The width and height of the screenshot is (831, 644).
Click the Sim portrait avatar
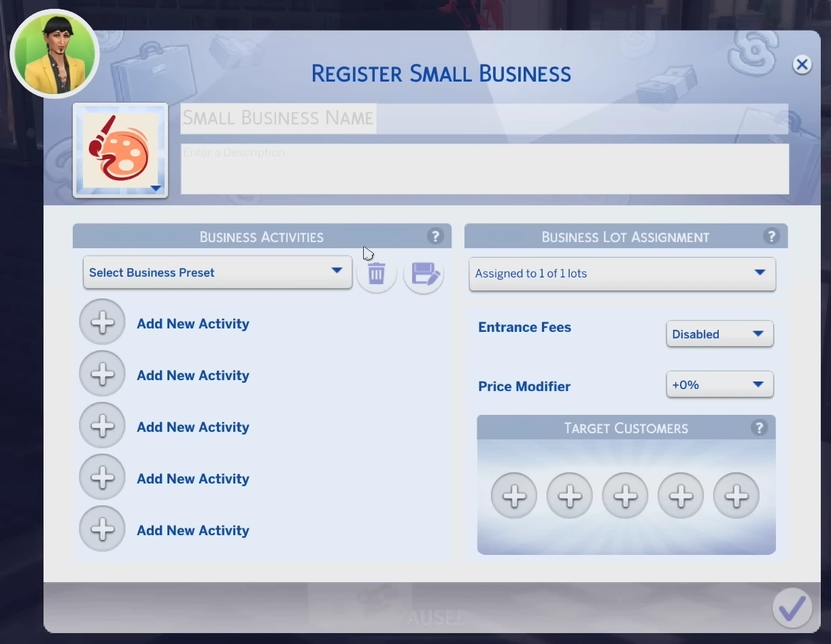pyautogui.click(x=55, y=54)
